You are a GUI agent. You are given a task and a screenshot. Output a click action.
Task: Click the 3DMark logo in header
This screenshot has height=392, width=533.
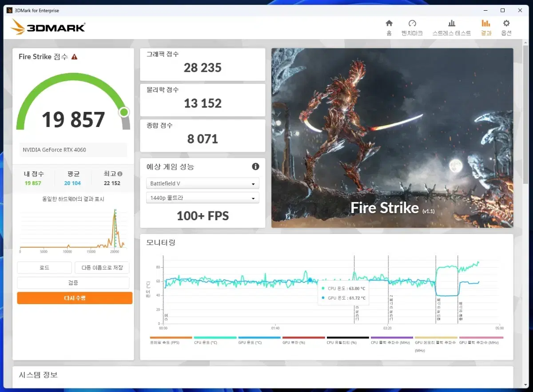point(48,27)
